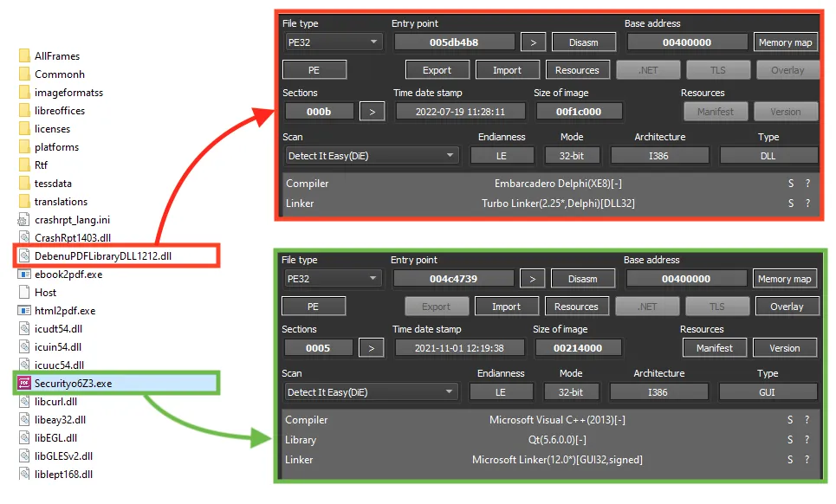Click arrow button next to entry point 004c4739
836x504 pixels.
(x=532, y=279)
